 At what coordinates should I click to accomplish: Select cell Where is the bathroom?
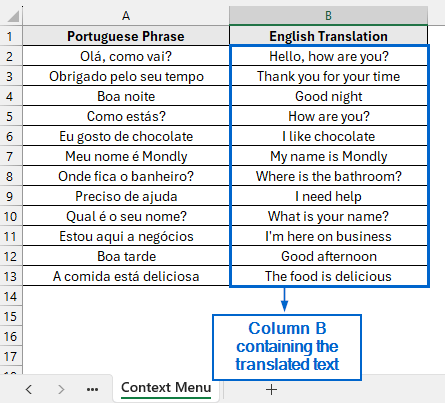click(x=329, y=176)
